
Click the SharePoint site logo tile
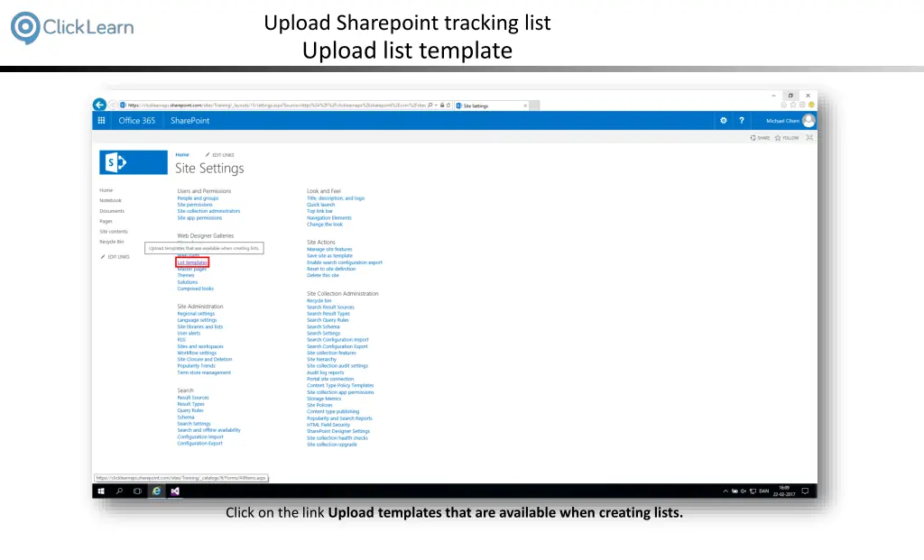134,162
